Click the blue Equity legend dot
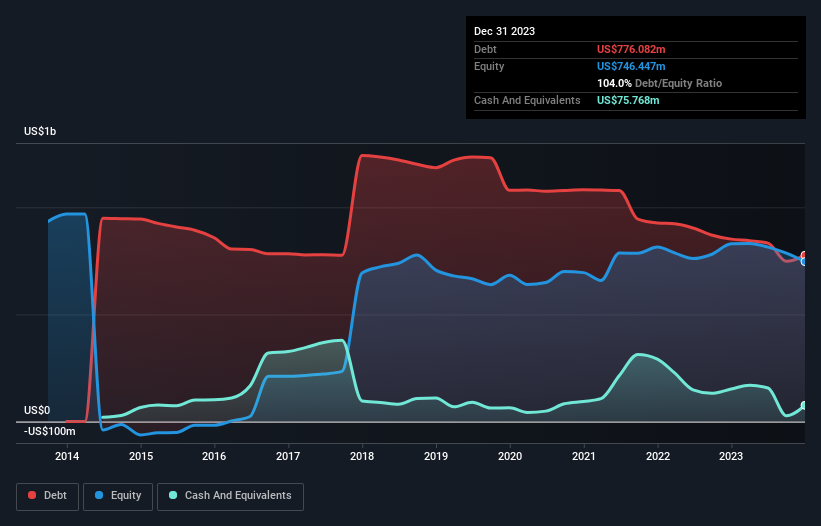821x526 pixels. 99,495
